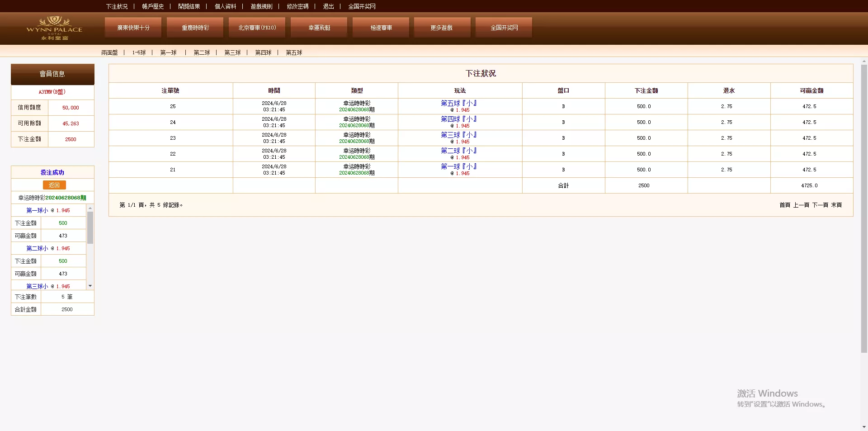Screen dimensions: 868x431
Task: Click 返回 in the success panel
Action: [x=54, y=185]
